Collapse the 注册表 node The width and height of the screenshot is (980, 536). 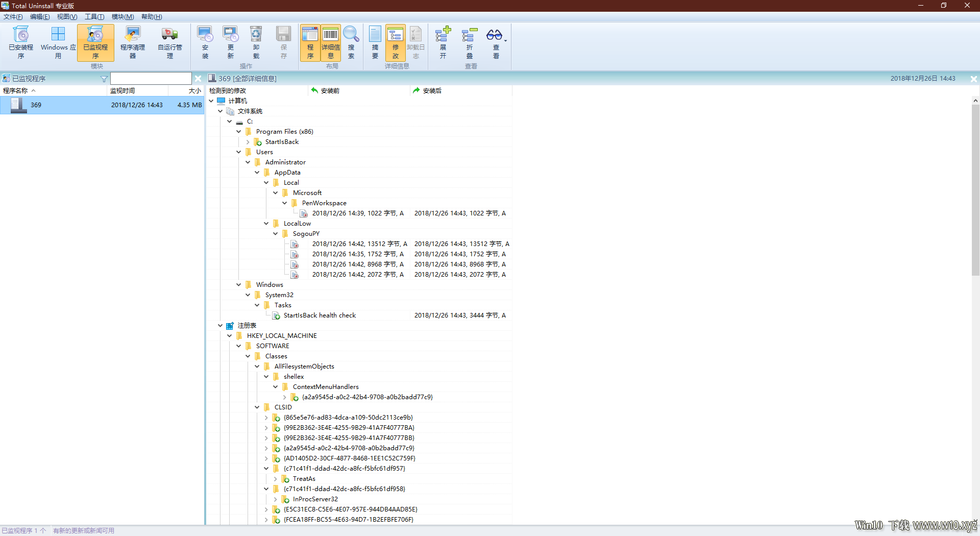pyautogui.click(x=220, y=325)
